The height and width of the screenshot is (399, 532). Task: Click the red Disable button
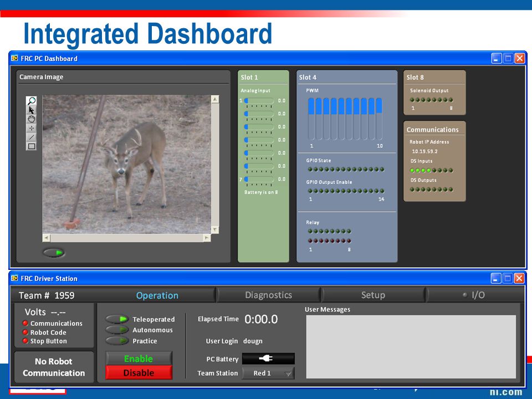click(139, 372)
